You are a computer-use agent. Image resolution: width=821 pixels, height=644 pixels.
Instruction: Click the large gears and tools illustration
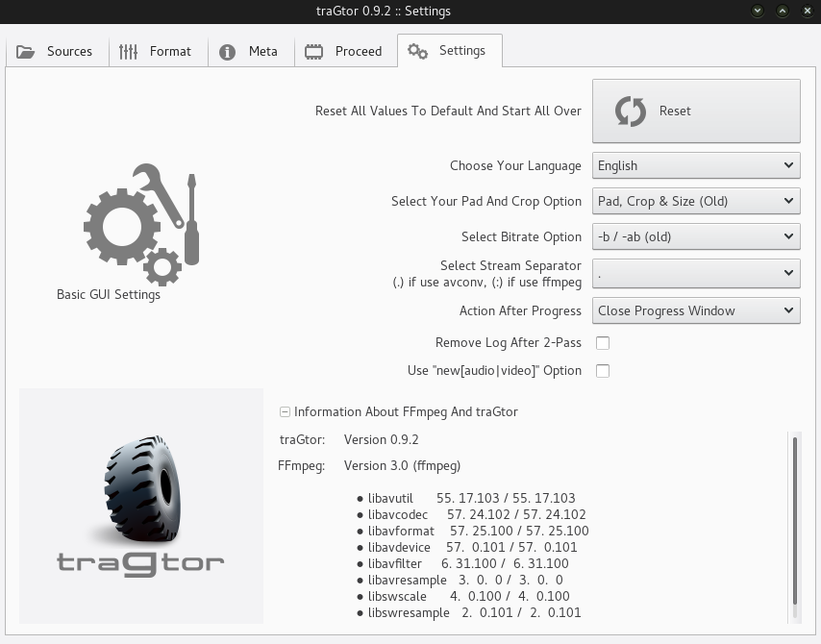pos(141,225)
